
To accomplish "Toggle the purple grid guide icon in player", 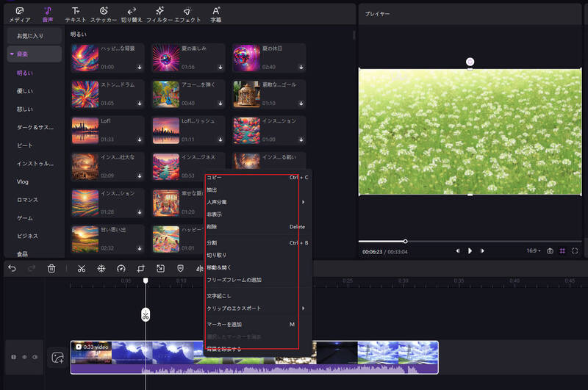I will point(562,251).
